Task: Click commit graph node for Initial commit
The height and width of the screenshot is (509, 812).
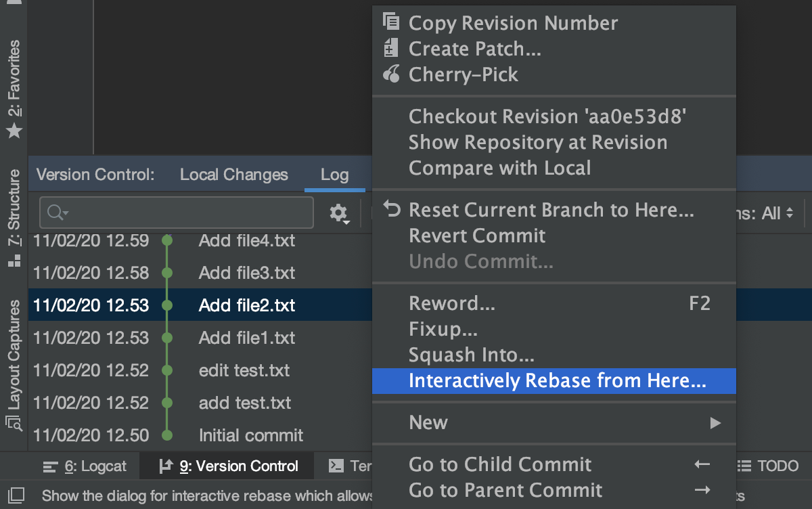Action: (167, 435)
